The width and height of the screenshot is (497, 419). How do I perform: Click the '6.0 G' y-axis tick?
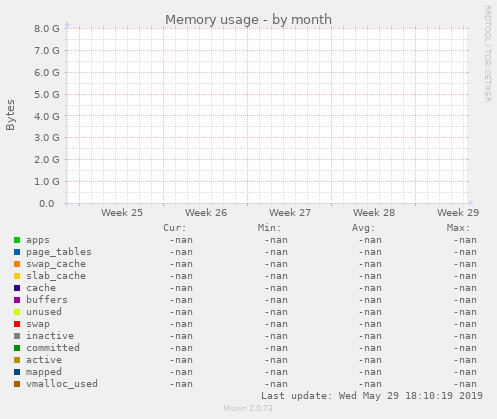(x=47, y=72)
